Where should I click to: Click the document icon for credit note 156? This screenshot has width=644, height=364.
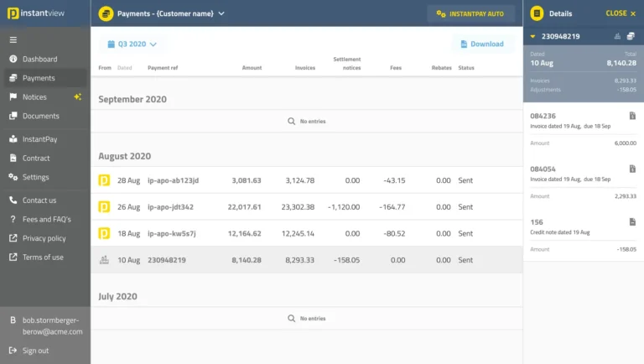click(x=632, y=222)
